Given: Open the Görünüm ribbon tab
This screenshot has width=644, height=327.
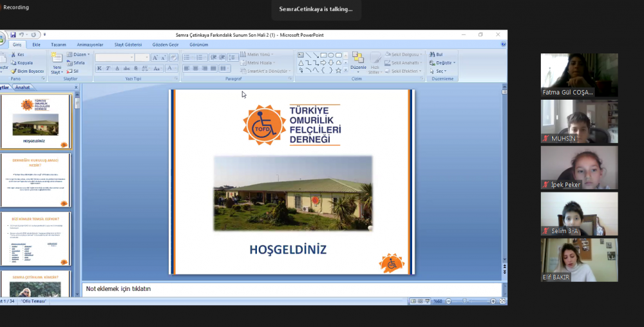Looking at the screenshot, I should (x=199, y=44).
